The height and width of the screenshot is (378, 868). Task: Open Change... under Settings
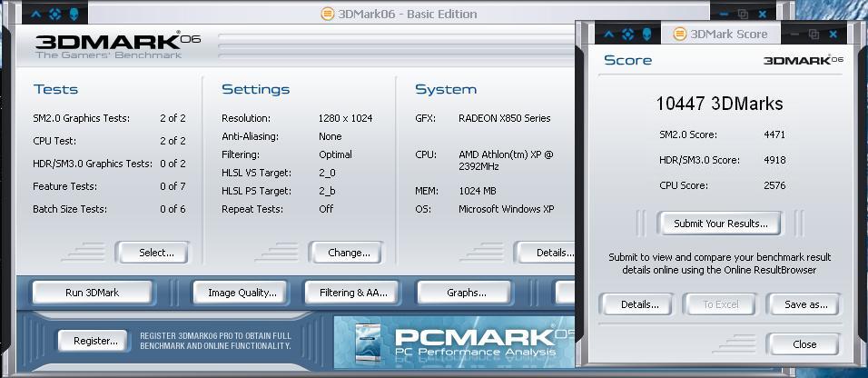pos(346,253)
